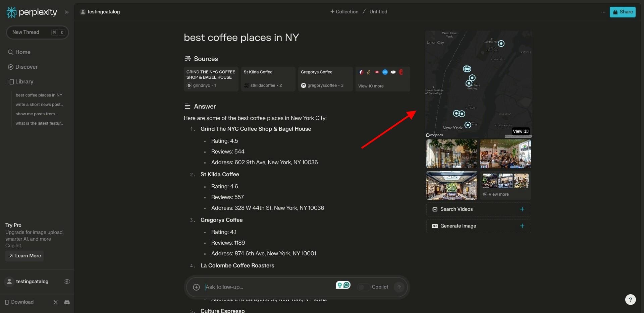Open the Grammarly icon in the ask bar

tap(346, 285)
